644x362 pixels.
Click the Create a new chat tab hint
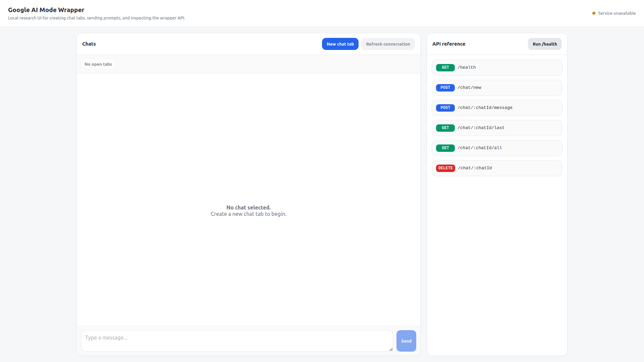tap(249, 214)
